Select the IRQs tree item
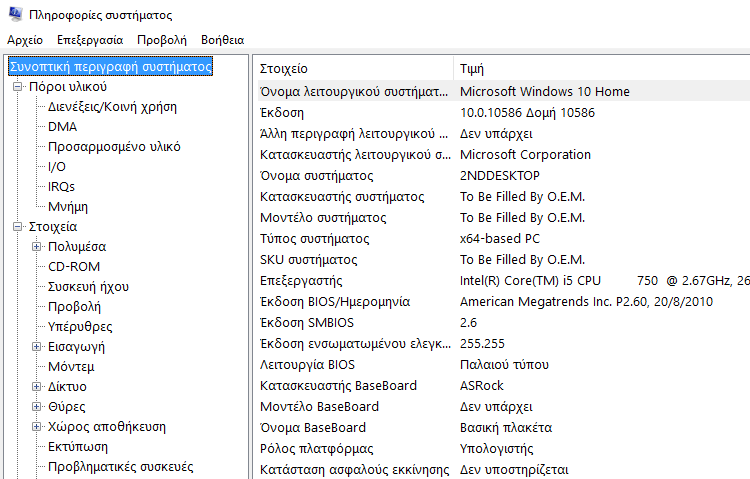Image resolution: width=750 pixels, height=479 pixels. [x=61, y=187]
